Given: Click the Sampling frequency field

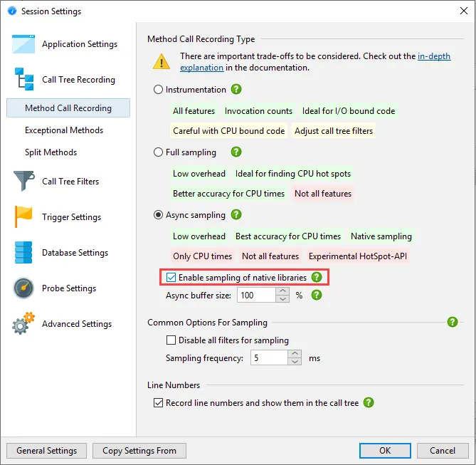Looking at the screenshot, I should [x=269, y=357].
